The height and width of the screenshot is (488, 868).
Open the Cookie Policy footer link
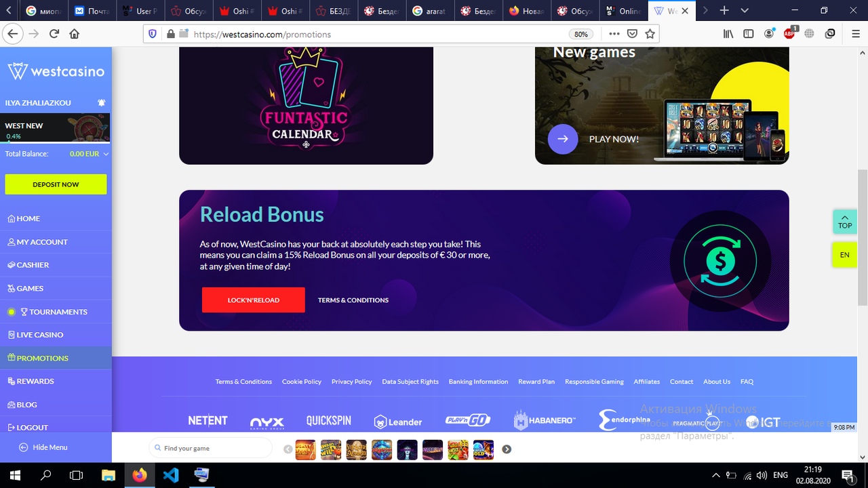(x=302, y=382)
